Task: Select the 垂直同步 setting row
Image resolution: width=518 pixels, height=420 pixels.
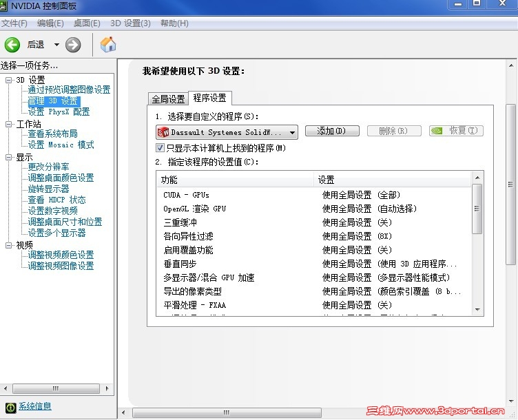Action: pos(314,264)
